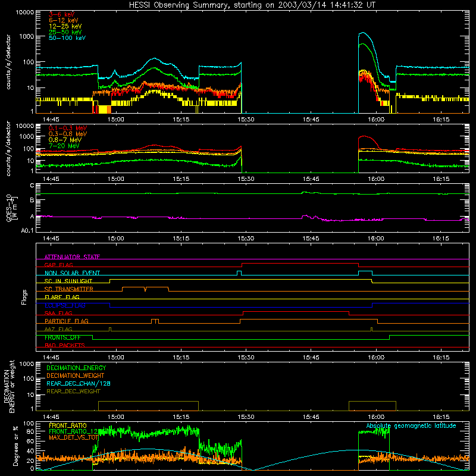Screen dimensions: 476x476
Task: Select the REAR_DEC_CHAN/128 legend label
Action: click(x=79, y=383)
